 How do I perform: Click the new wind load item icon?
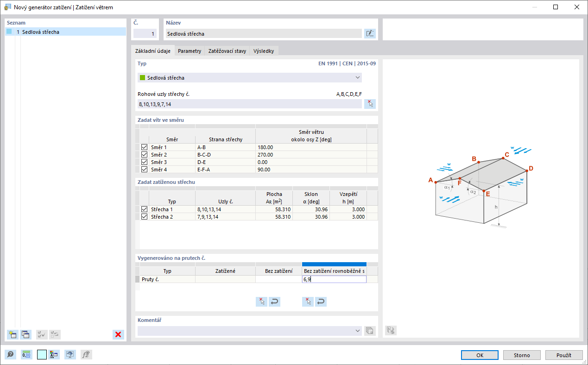click(x=12, y=334)
